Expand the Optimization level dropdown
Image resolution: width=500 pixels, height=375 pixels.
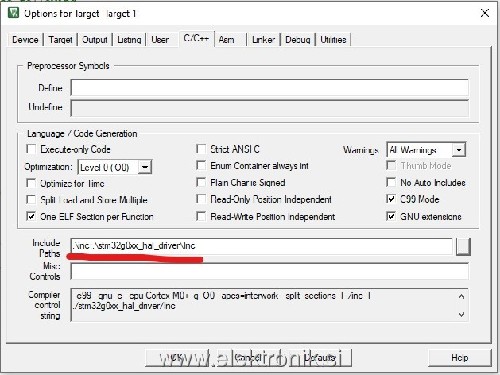(145, 167)
